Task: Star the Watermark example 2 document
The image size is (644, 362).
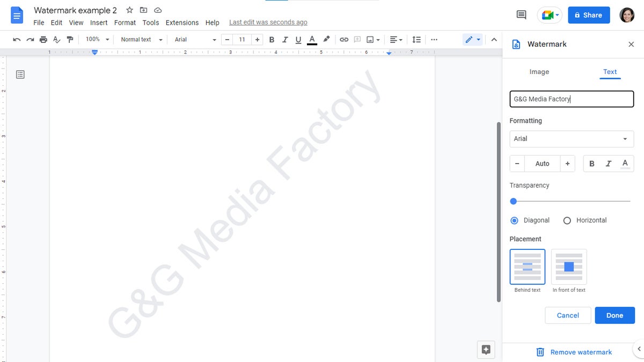Action: click(129, 10)
